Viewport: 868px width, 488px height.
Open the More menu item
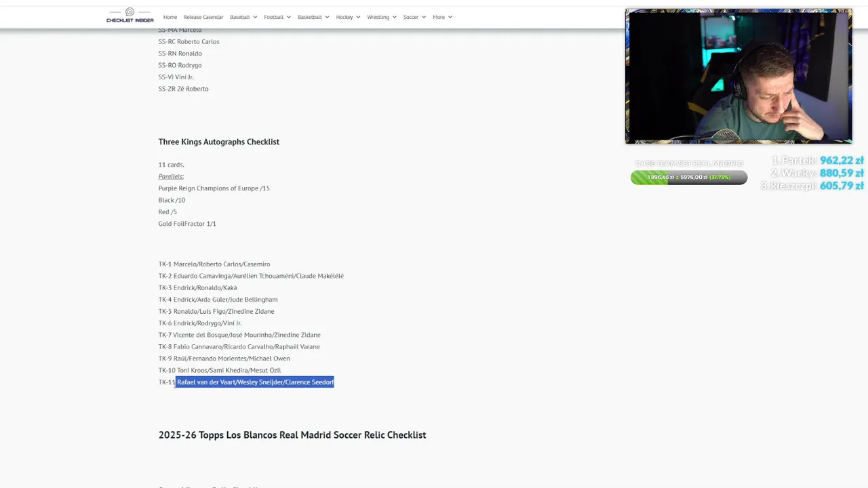tap(439, 17)
